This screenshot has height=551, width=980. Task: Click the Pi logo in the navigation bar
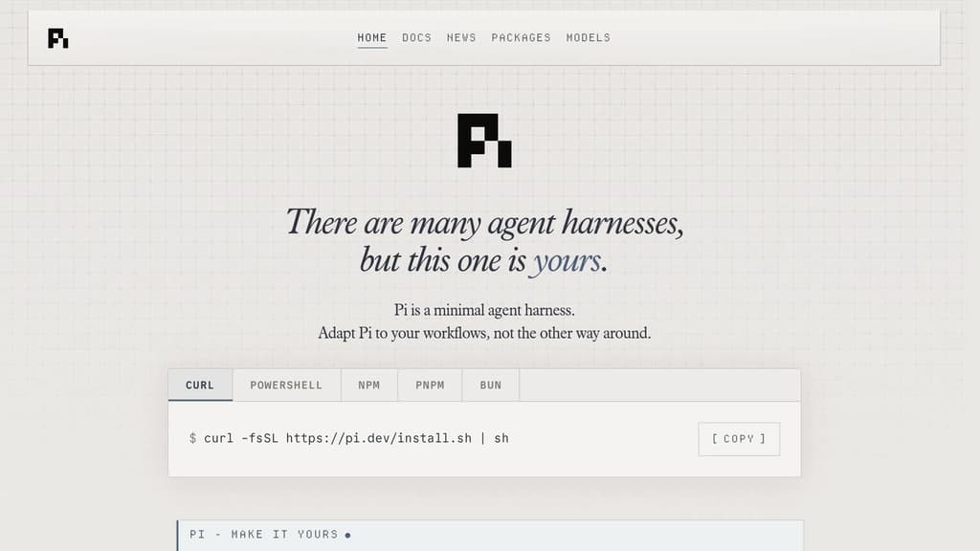click(58, 38)
